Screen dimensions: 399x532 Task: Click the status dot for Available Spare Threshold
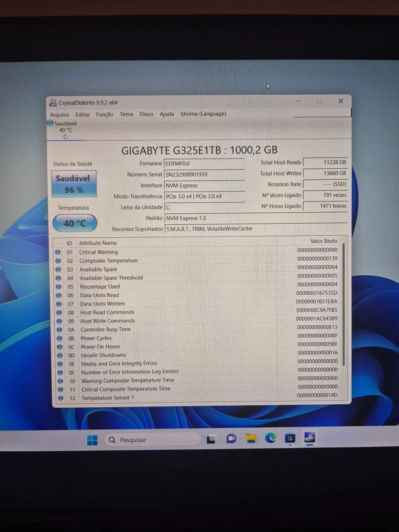pyautogui.click(x=58, y=278)
